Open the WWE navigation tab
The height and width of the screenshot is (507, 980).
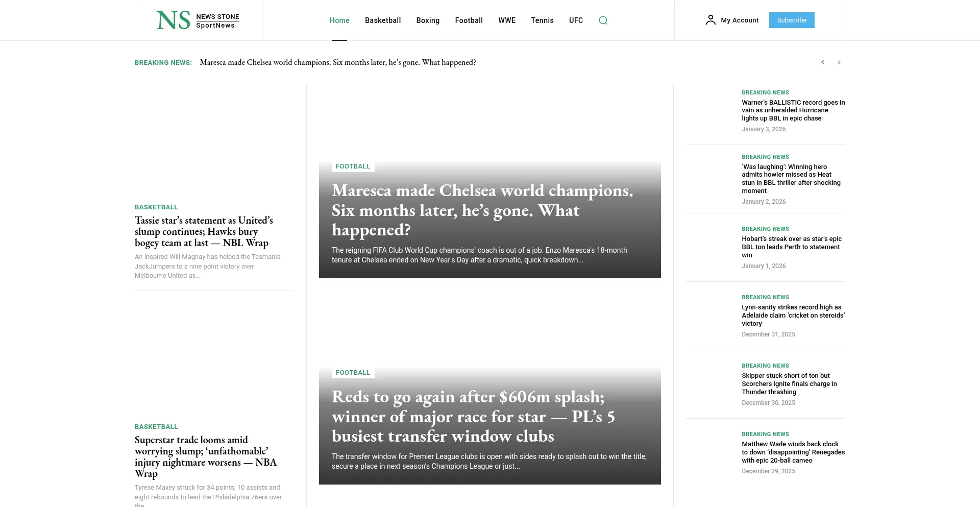click(507, 20)
